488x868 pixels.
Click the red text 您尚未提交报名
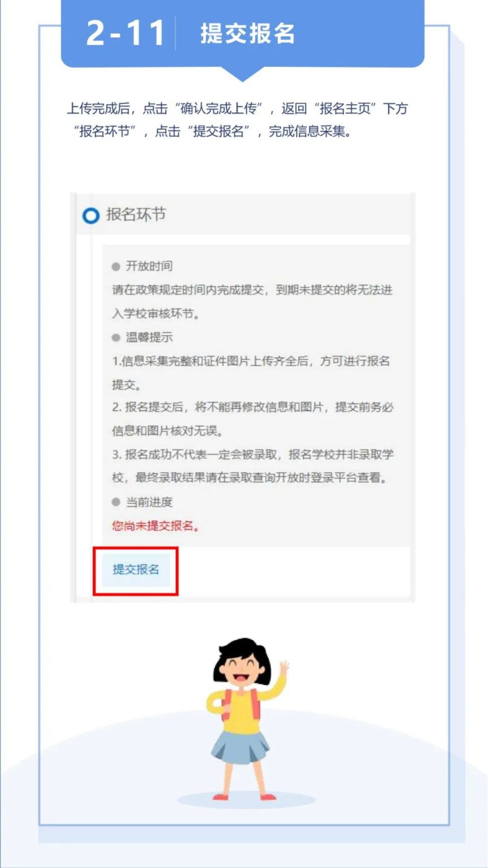point(156,526)
